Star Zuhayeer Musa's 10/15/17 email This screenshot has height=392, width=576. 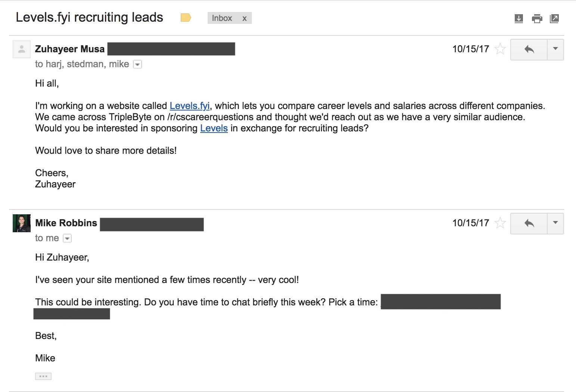[500, 49]
